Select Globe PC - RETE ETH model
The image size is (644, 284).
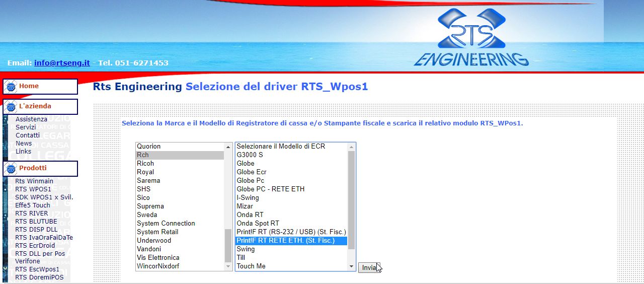291,189
